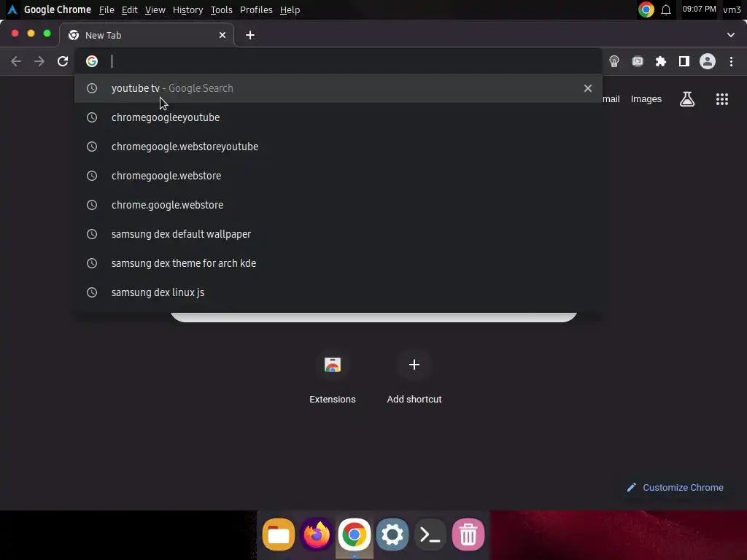Screen dimensions: 747x560
Task: Remove the 'youtube tv' suggestion
Action: pyautogui.click(x=588, y=88)
